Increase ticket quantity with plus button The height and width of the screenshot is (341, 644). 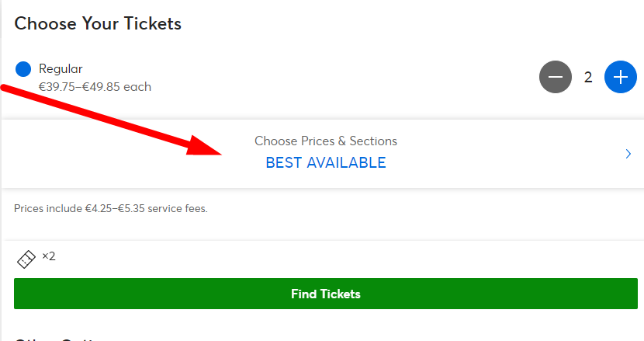[621, 77]
